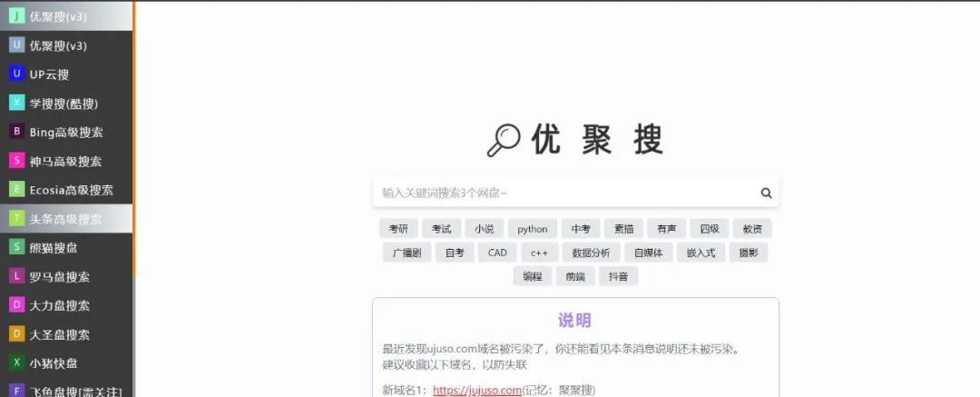Focus the 输入关键词 search input field
Viewport: 980px width, 397px height.
563,193
